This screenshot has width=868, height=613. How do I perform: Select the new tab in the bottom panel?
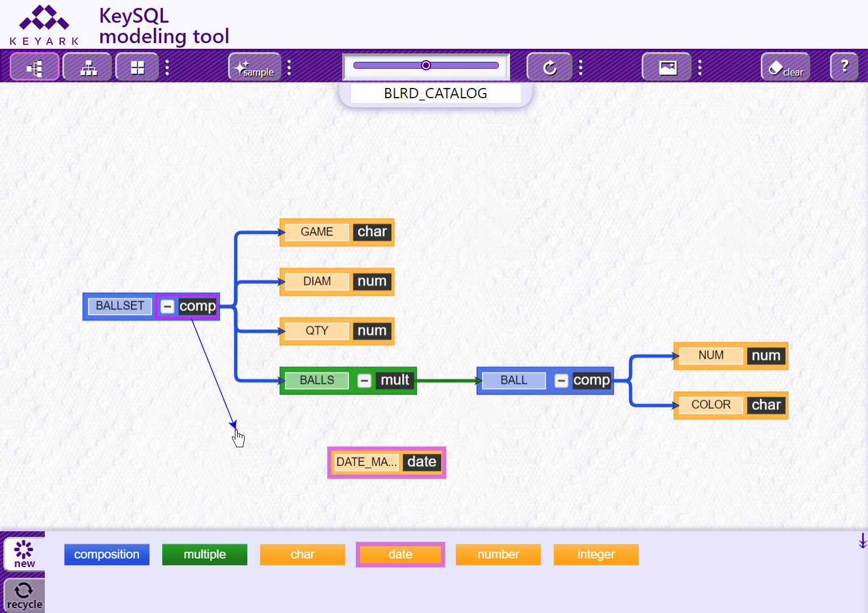click(24, 553)
